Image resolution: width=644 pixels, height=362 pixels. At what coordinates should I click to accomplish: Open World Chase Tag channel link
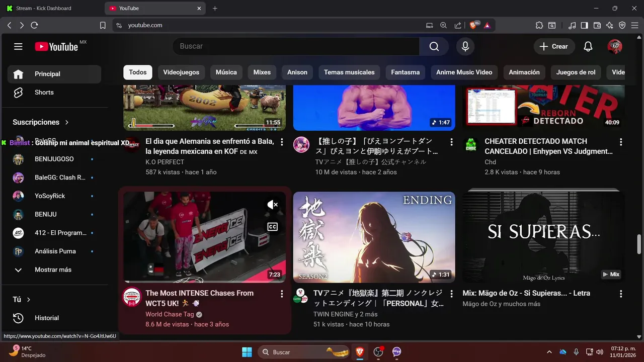[x=170, y=314]
